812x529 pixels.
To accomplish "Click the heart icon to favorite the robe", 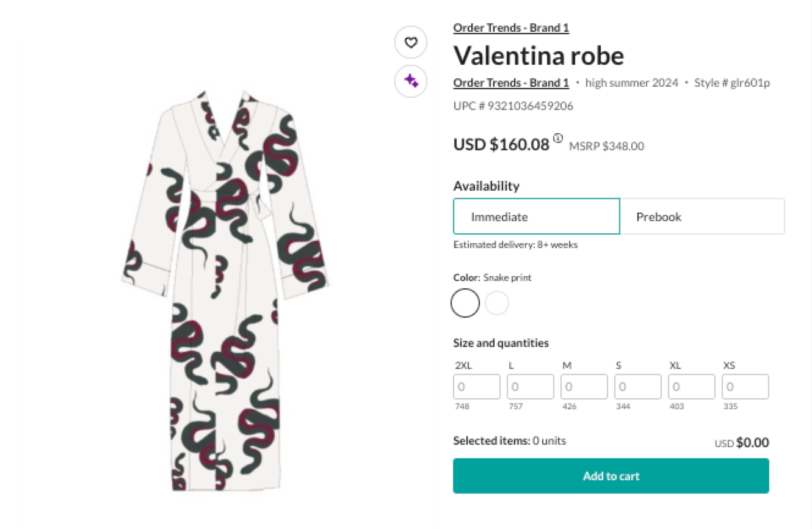I will click(x=410, y=42).
